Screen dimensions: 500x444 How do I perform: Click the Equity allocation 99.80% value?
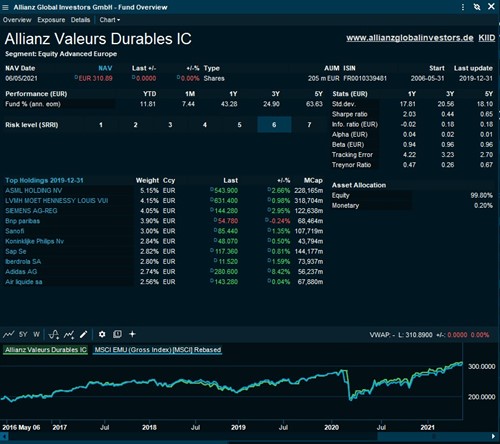coord(481,195)
